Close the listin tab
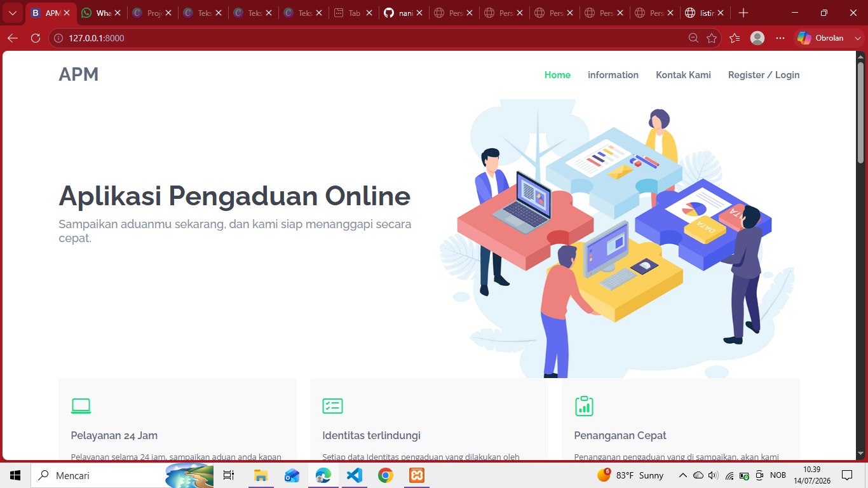Screen dimensions: 868x488 point(721,13)
